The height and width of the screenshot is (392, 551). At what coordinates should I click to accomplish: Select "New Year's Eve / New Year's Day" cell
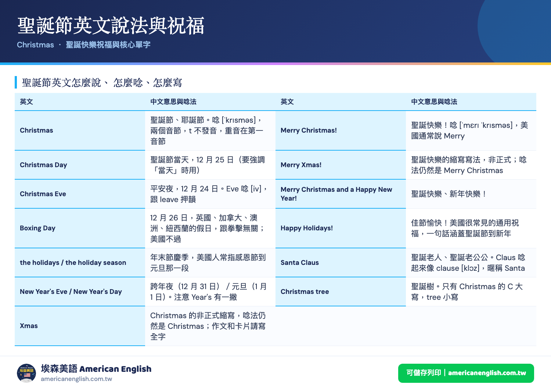pos(80,292)
